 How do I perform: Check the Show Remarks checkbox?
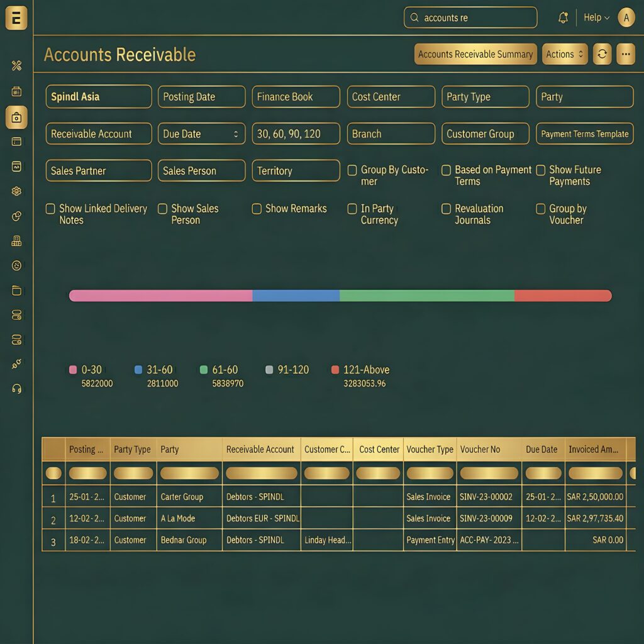coord(257,209)
